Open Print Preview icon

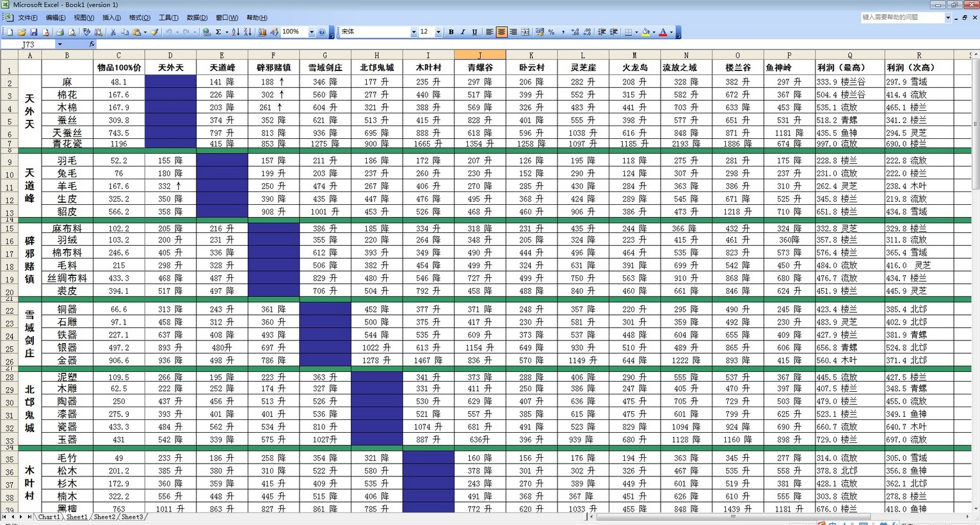click(72, 32)
